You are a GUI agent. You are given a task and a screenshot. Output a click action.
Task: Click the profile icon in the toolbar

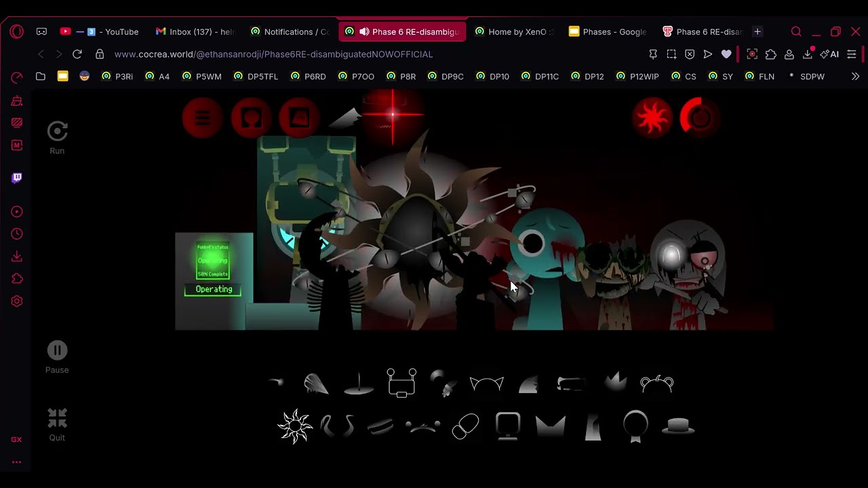point(789,54)
